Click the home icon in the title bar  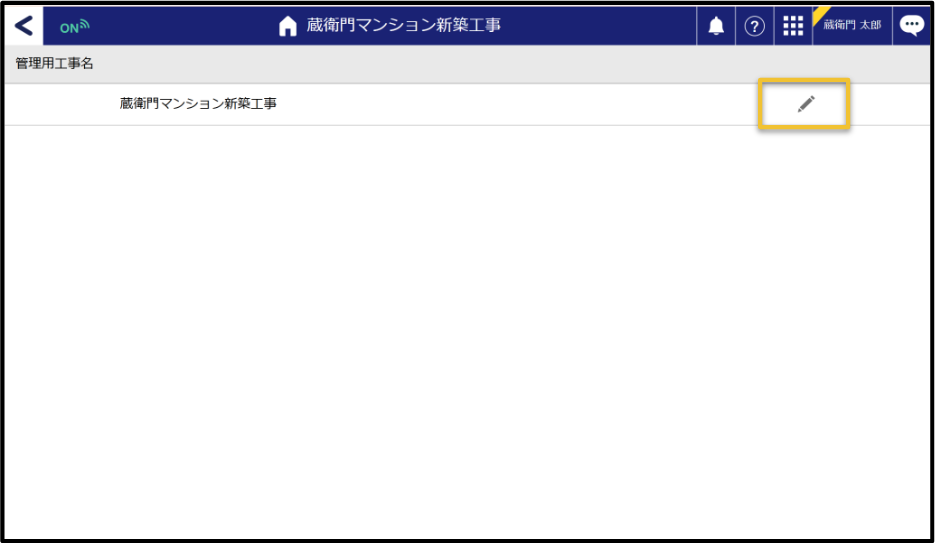288,27
